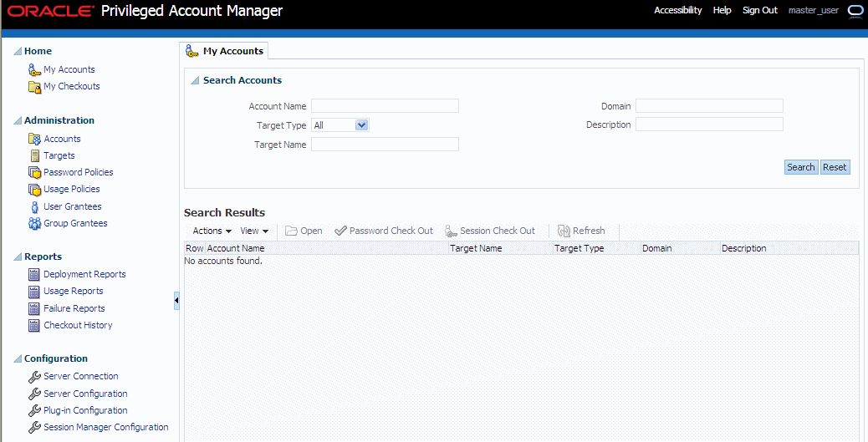Screen dimensions: 868x442
Task: Click the key icon on My Accounts tab
Action: (191, 51)
